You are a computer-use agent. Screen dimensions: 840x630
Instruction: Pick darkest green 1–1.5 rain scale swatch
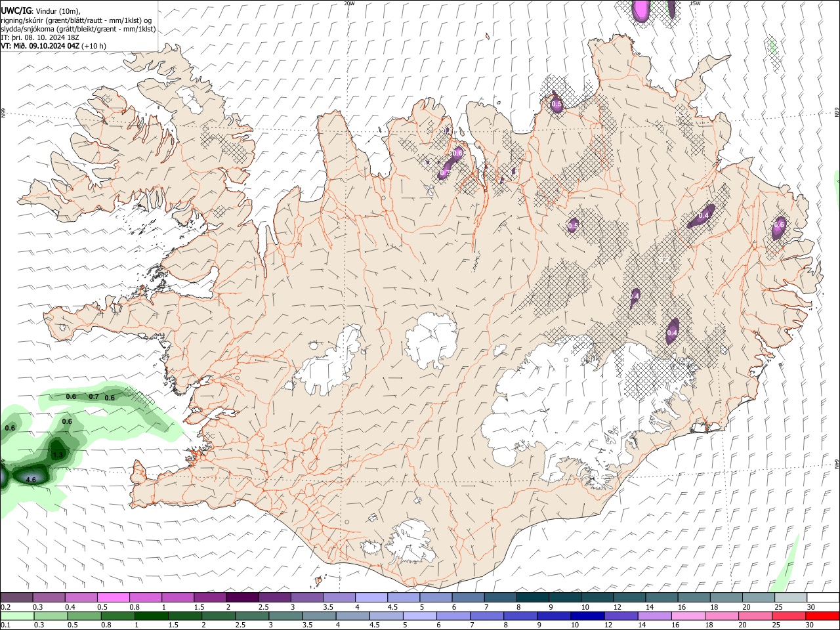[151, 616]
